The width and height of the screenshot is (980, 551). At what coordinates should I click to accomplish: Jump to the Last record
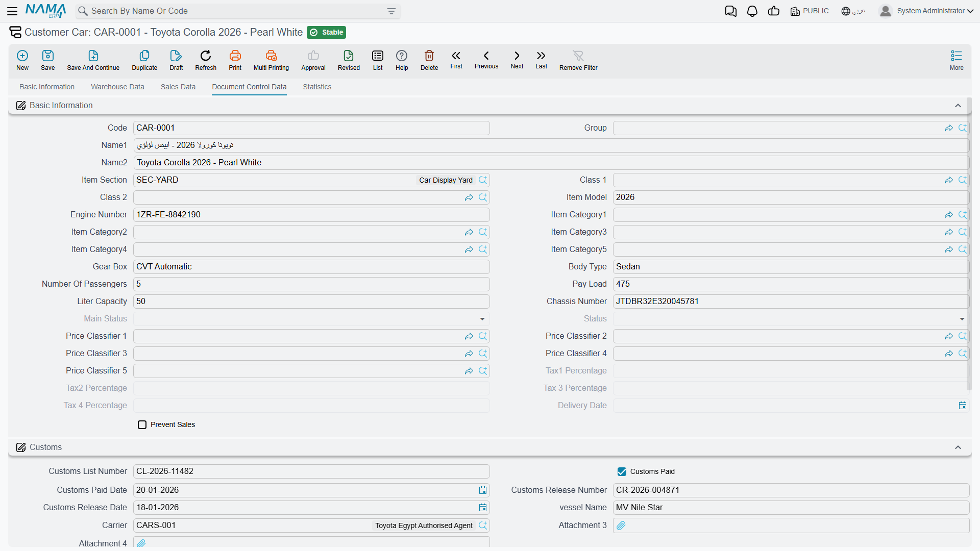point(541,59)
